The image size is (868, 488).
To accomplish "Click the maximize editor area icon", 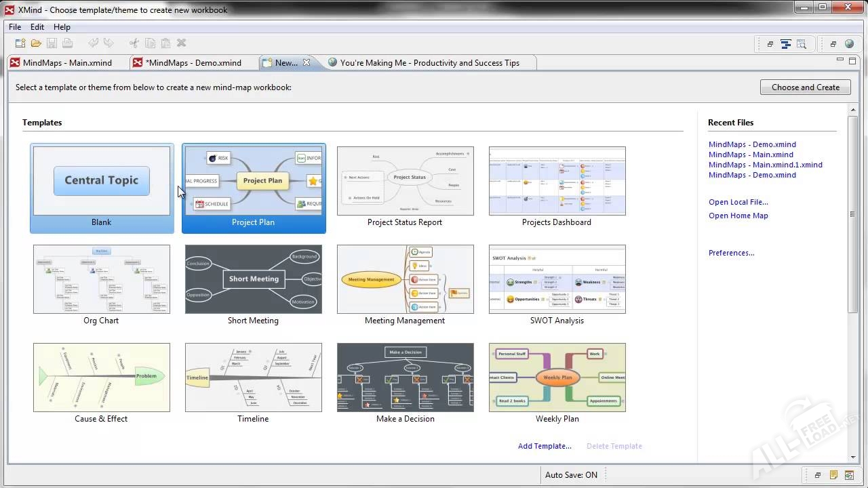I will click(853, 62).
